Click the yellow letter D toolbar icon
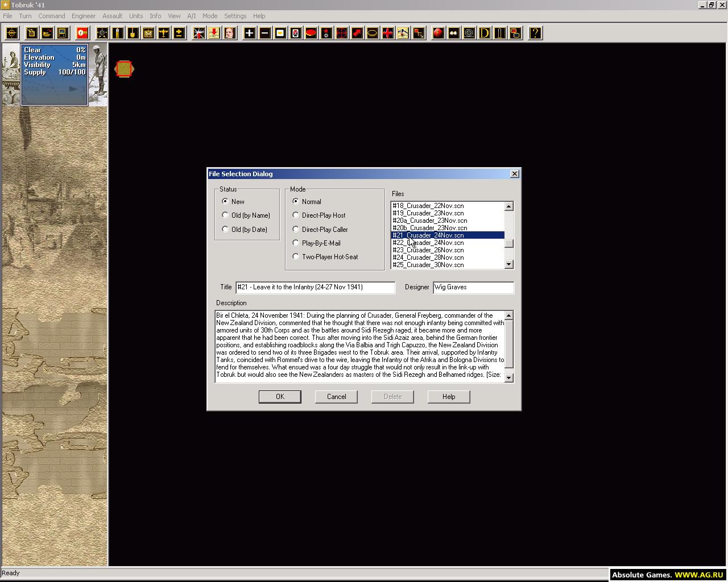728x582 pixels. pos(484,33)
